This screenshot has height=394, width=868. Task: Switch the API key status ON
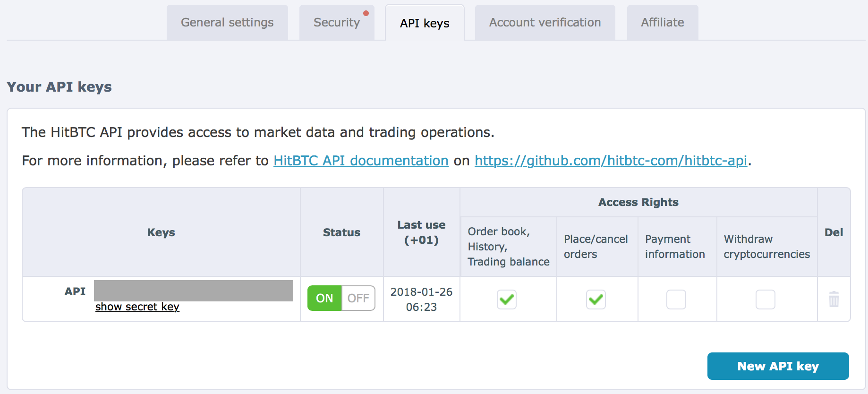pyautogui.click(x=324, y=298)
